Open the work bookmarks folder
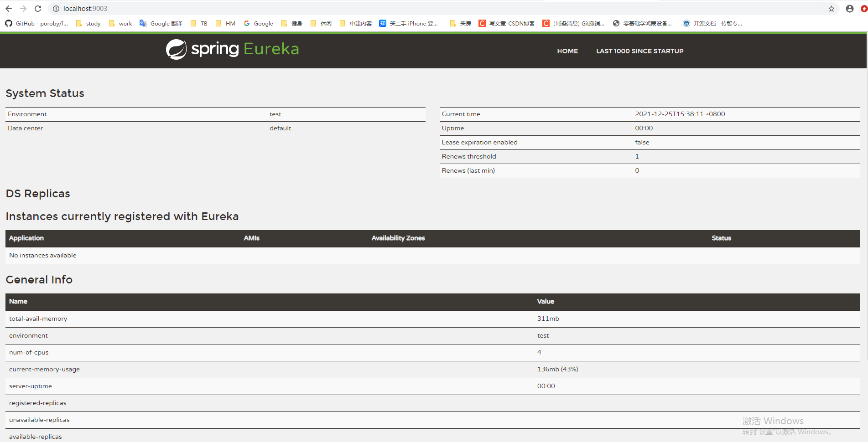The height and width of the screenshot is (442, 868). click(x=120, y=23)
